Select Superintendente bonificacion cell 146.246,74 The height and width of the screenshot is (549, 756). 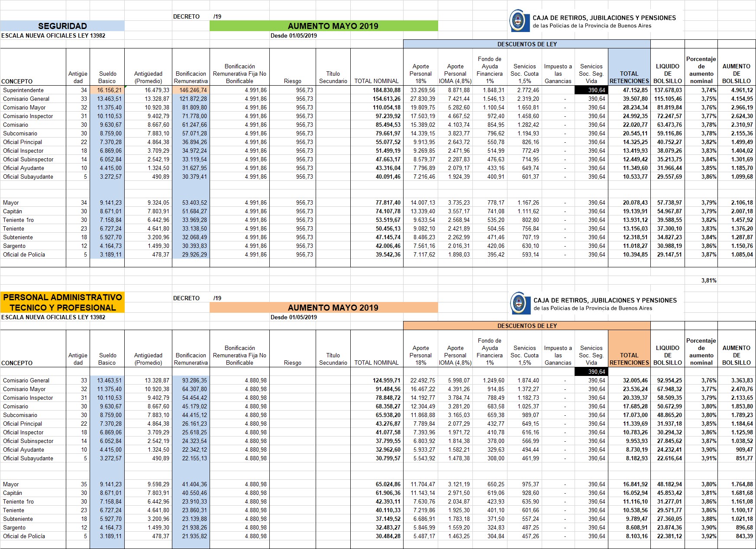coord(191,90)
